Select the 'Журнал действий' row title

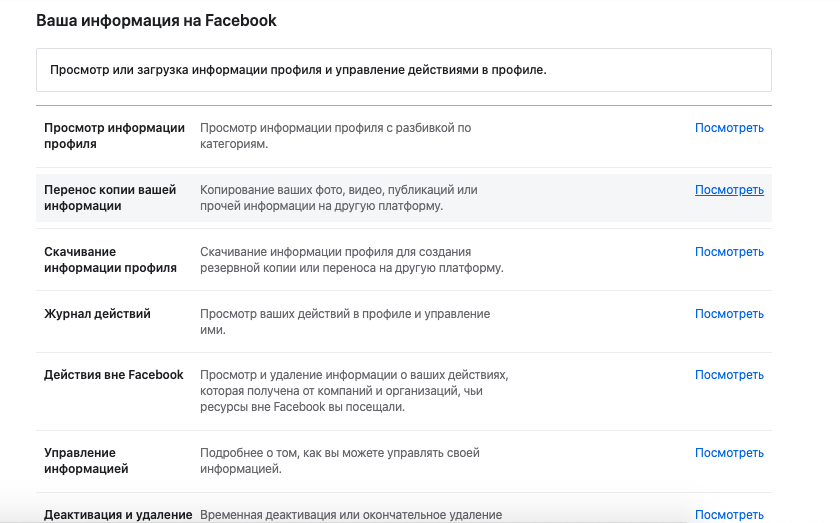click(98, 314)
